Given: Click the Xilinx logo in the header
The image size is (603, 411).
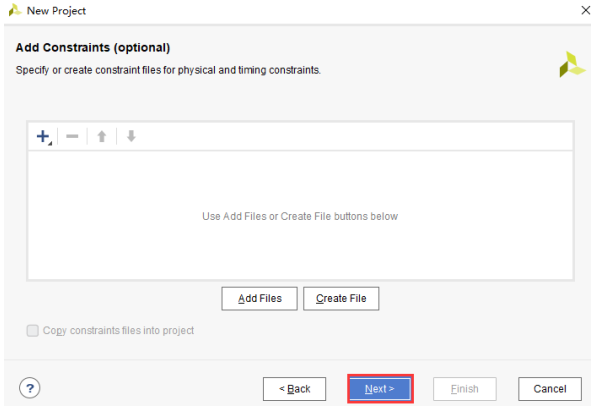Looking at the screenshot, I should (572, 64).
